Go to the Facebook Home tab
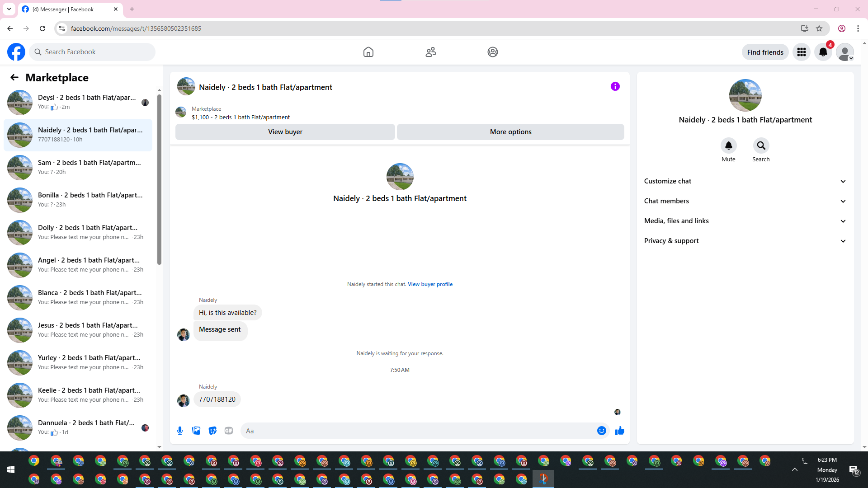 pyautogui.click(x=368, y=52)
